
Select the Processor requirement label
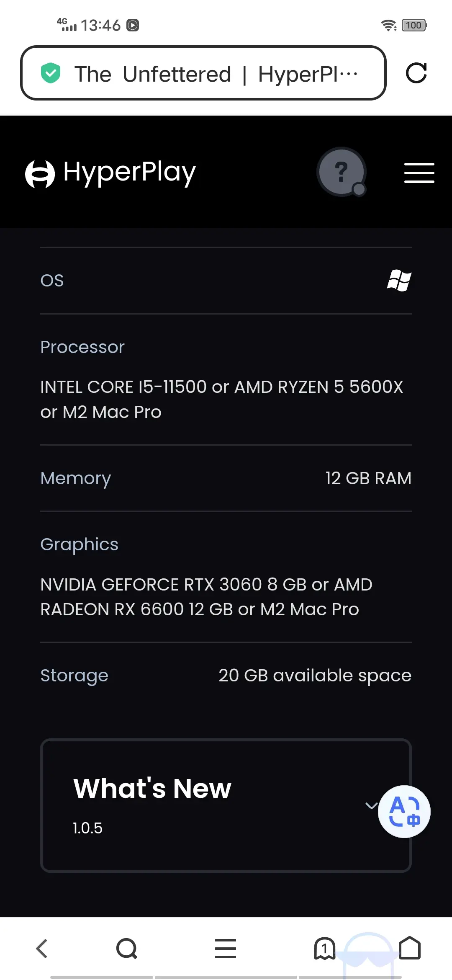(82, 347)
